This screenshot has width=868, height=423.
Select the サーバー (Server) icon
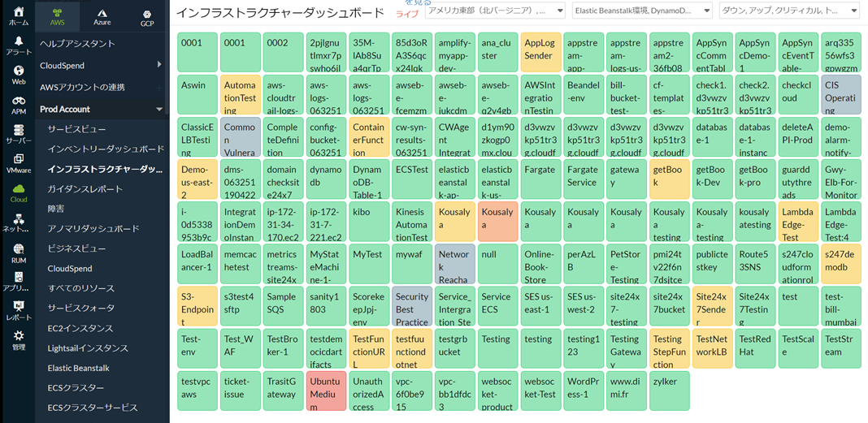tap(18, 134)
